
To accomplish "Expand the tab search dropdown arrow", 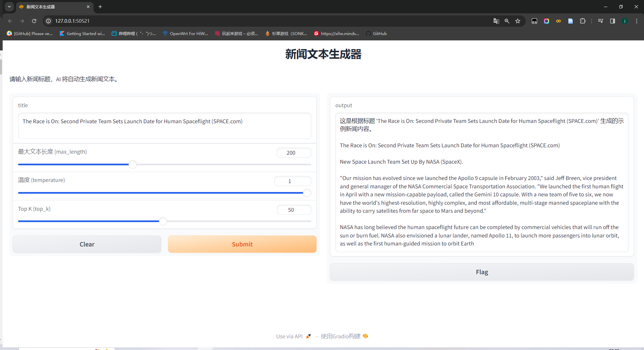I will (x=9, y=7).
